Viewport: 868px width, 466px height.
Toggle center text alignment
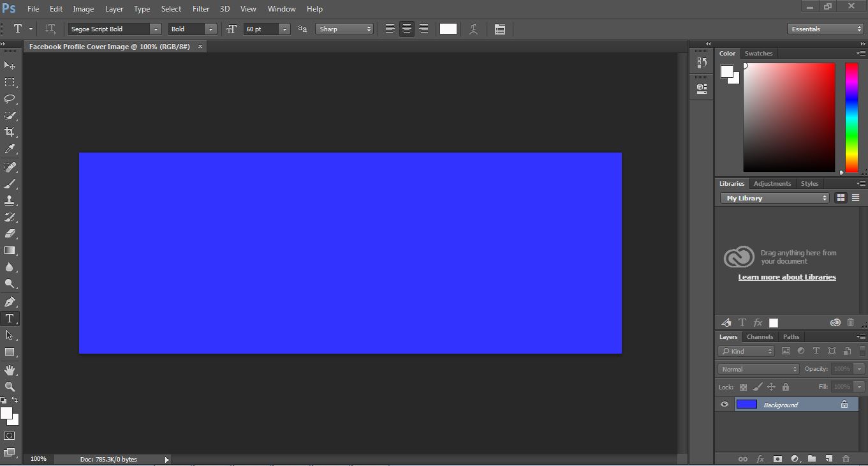click(407, 29)
